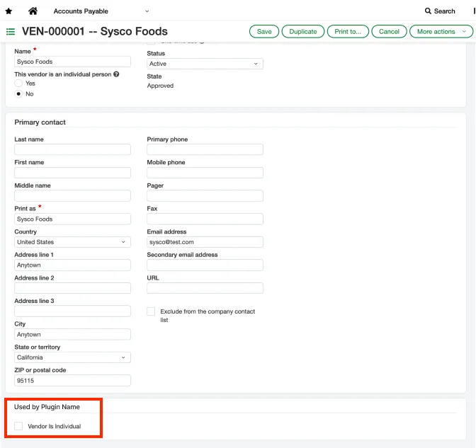Click the favorites star icon

click(8, 11)
